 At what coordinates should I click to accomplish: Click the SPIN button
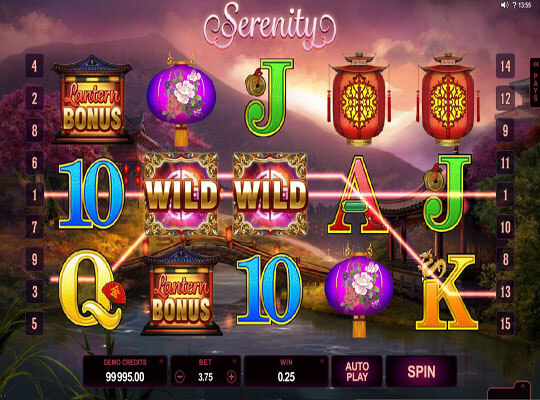[x=421, y=371]
